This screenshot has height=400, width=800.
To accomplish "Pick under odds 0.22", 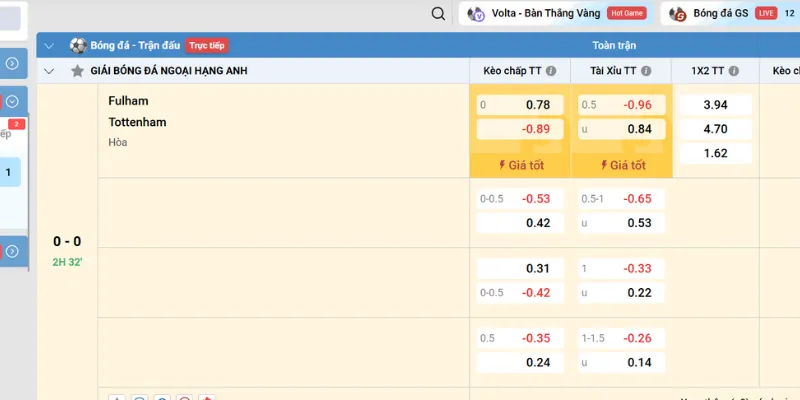I will 621,293.
